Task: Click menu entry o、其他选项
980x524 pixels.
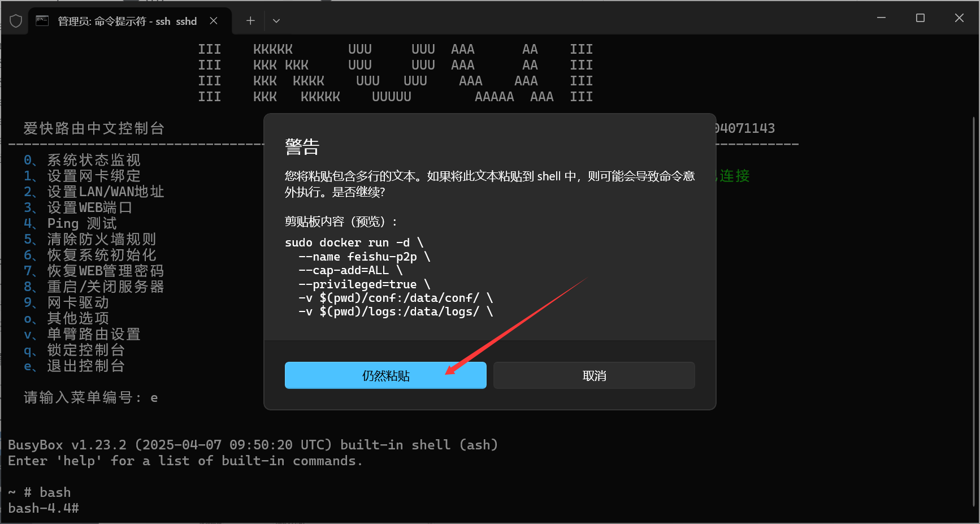Action: pyautogui.click(x=66, y=318)
